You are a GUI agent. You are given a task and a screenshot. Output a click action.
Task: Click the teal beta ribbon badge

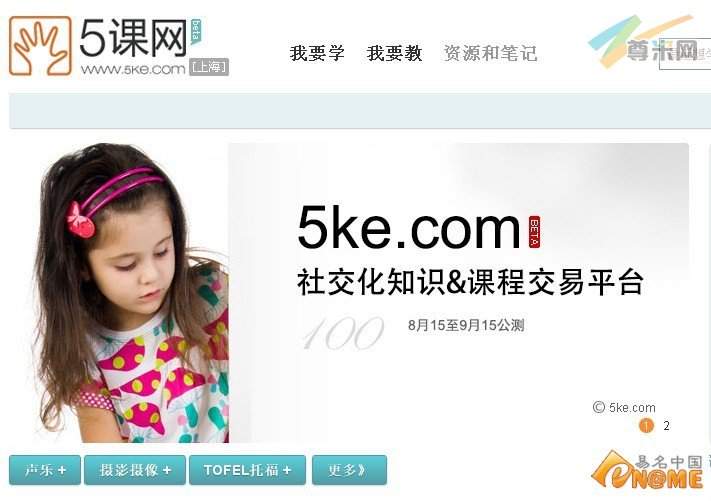[x=196, y=31]
